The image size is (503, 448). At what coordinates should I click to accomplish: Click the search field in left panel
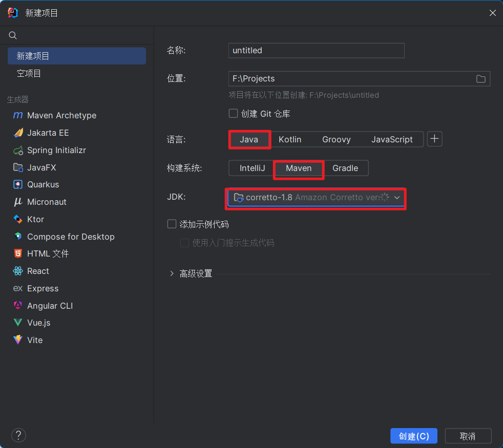(77, 35)
